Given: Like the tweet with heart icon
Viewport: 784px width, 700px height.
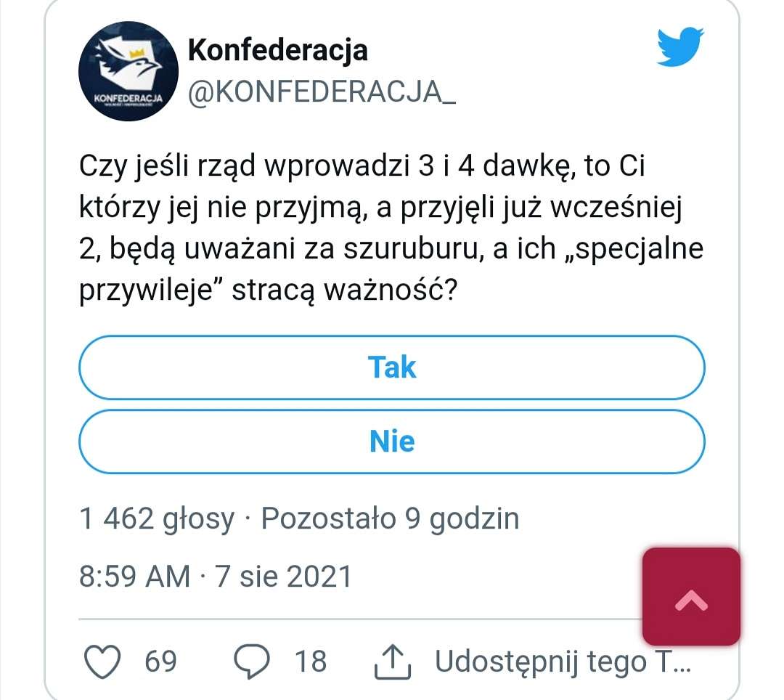Looking at the screenshot, I should (102, 661).
